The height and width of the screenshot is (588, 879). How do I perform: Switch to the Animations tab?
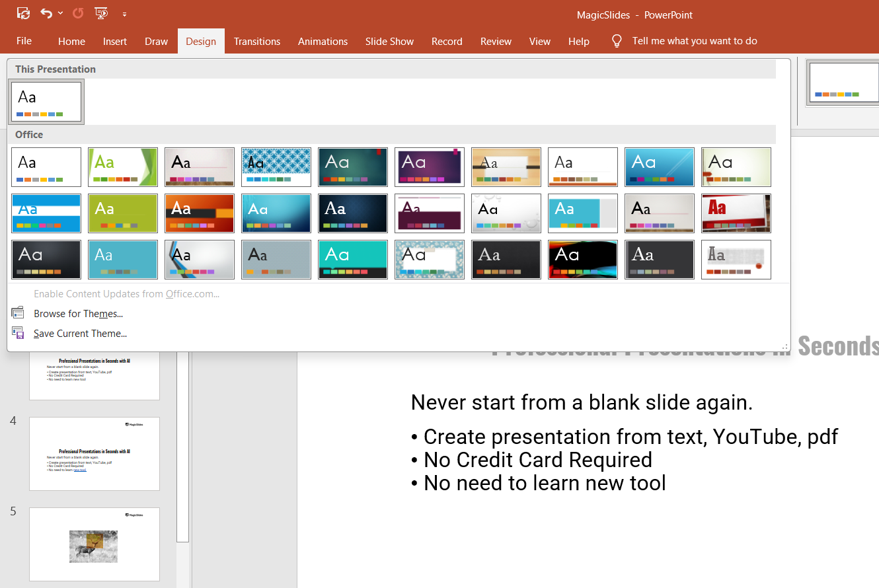[323, 41]
